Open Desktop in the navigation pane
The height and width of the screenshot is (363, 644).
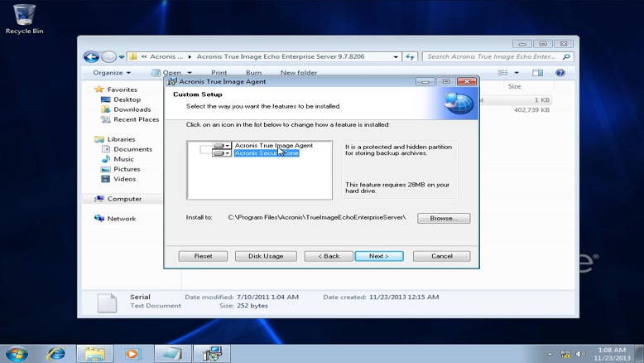127,99
